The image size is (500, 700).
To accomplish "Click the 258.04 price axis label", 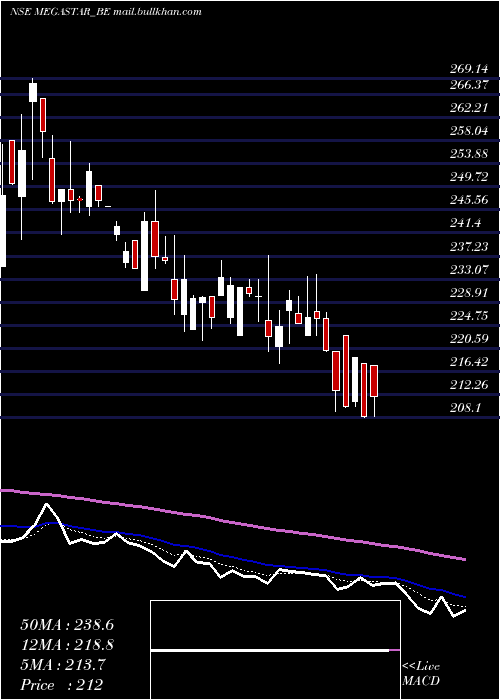I will pos(469,131).
